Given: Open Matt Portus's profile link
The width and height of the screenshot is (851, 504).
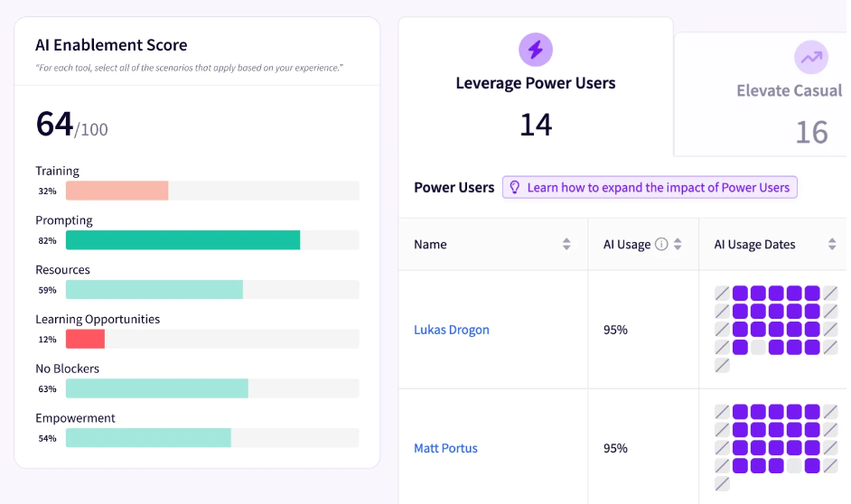Looking at the screenshot, I should (445, 448).
